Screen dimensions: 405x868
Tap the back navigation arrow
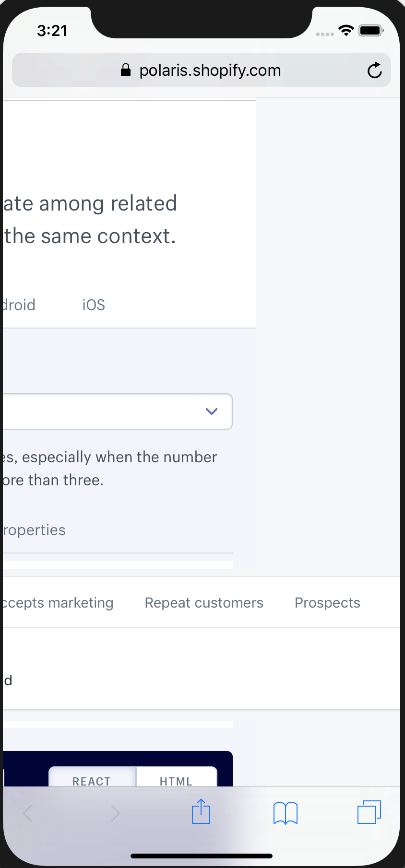[27, 812]
